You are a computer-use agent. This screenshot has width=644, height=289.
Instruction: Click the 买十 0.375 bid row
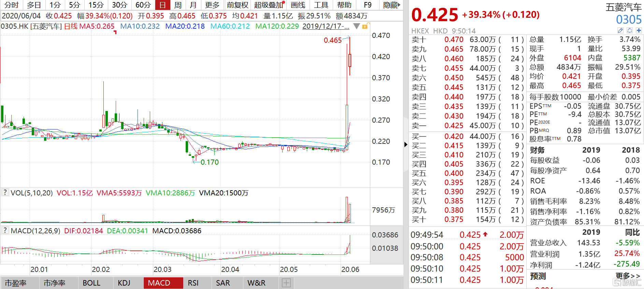[467, 219]
